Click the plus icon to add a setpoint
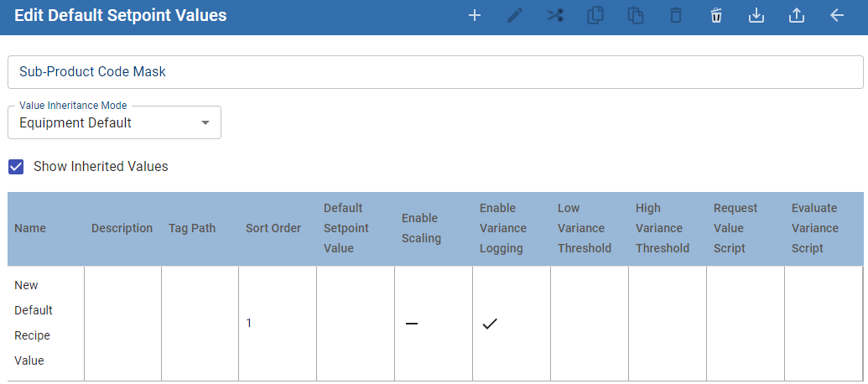This screenshot has height=384, width=868. (x=474, y=16)
